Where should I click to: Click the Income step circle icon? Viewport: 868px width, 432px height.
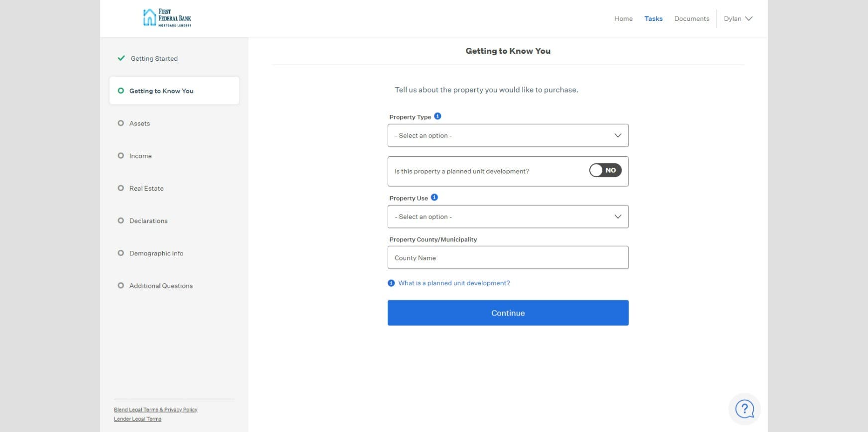pyautogui.click(x=120, y=156)
